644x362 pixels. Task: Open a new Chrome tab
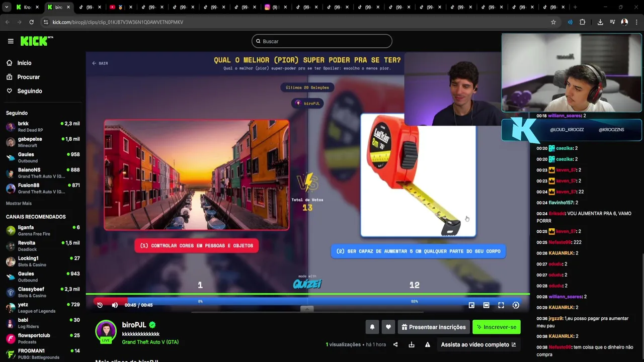point(575,7)
